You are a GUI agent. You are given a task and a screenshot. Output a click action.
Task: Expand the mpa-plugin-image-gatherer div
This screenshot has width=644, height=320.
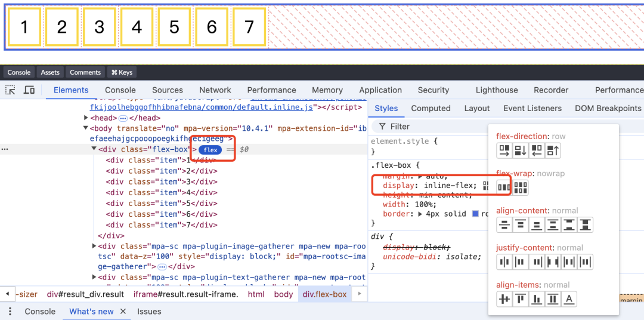click(94, 246)
